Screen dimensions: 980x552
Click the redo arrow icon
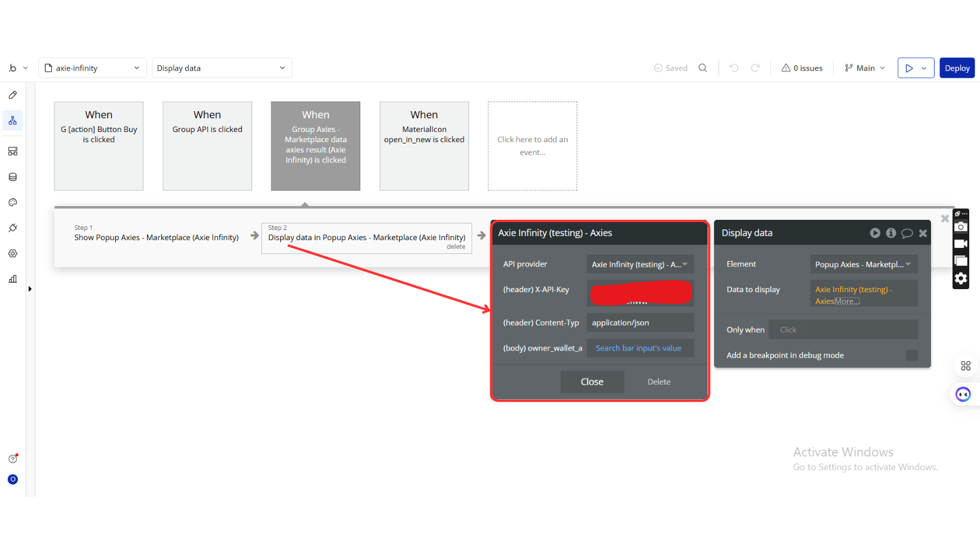pyautogui.click(x=755, y=68)
